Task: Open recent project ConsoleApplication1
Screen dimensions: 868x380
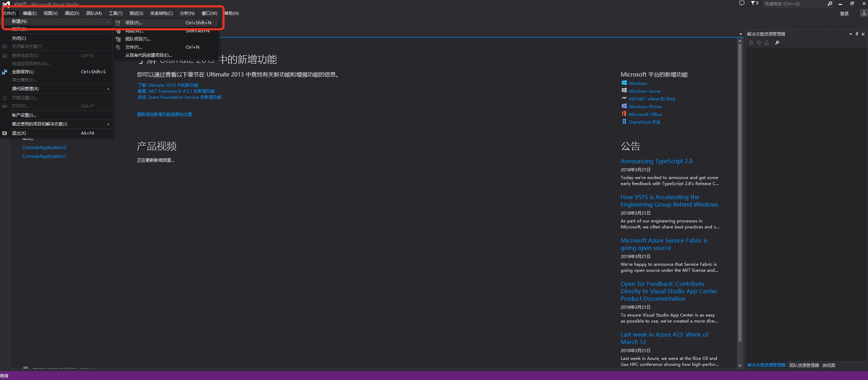Action: tap(44, 156)
